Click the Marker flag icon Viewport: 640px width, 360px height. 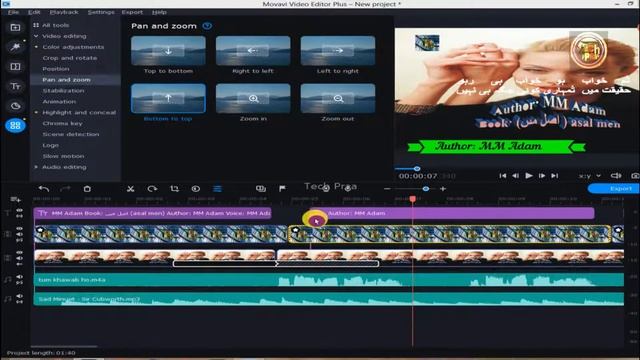tap(282, 189)
